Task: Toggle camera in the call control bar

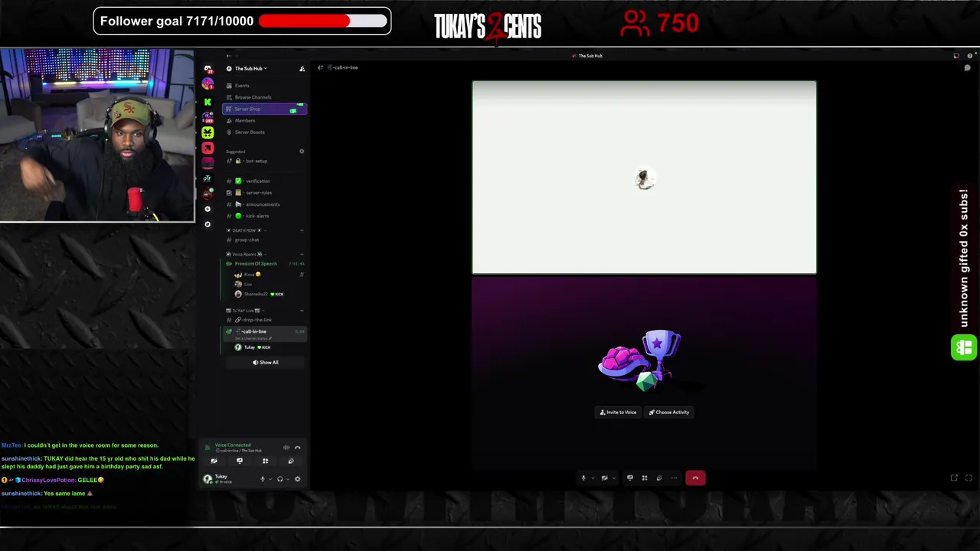Action: (605, 478)
